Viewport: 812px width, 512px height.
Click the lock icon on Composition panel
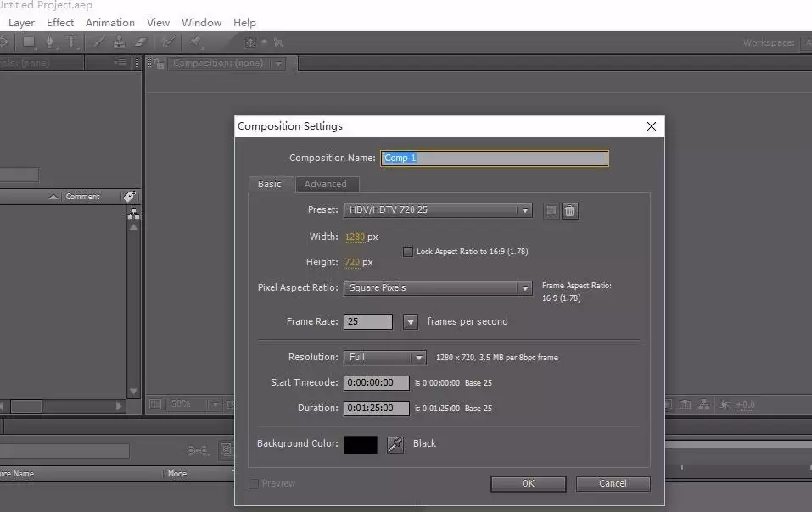[x=160, y=64]
